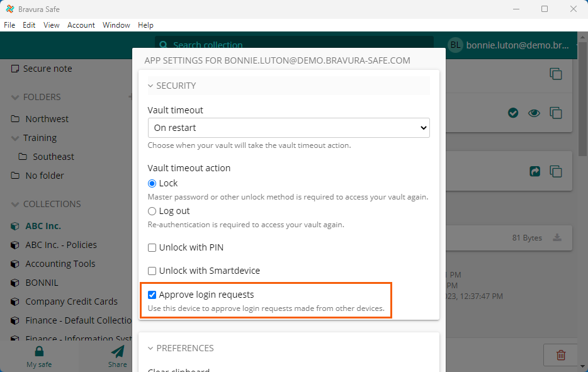Viewport: 588px width, 372px height.
Task: Open the Vault timeout dropdown
Action: (289, 128)
